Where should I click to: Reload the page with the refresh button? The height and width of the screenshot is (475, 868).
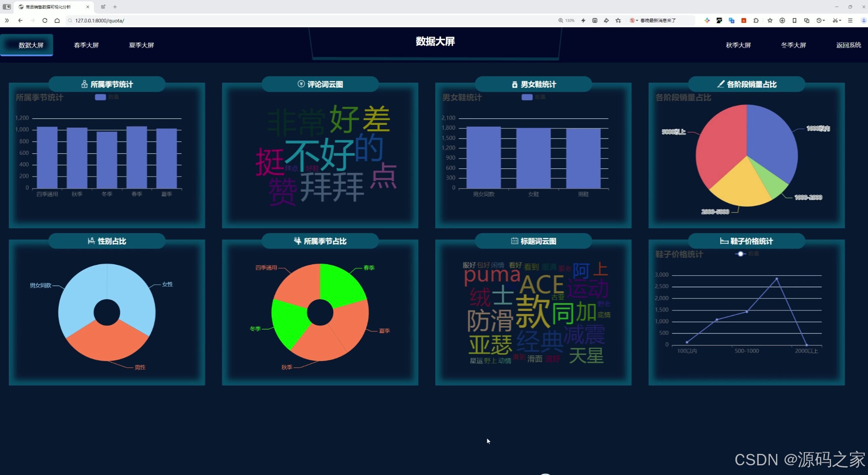tap(45, 20)
